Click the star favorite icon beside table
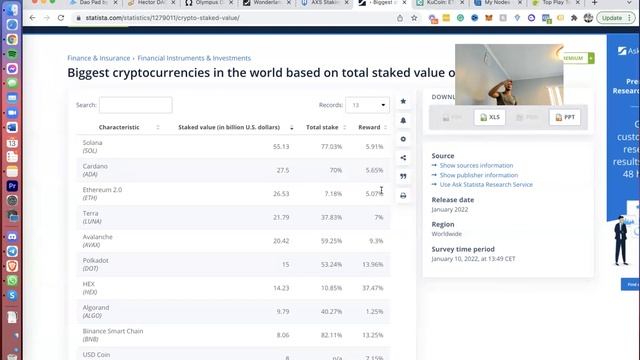The height and width of the screenshot is (360, 640). (403, 101)
